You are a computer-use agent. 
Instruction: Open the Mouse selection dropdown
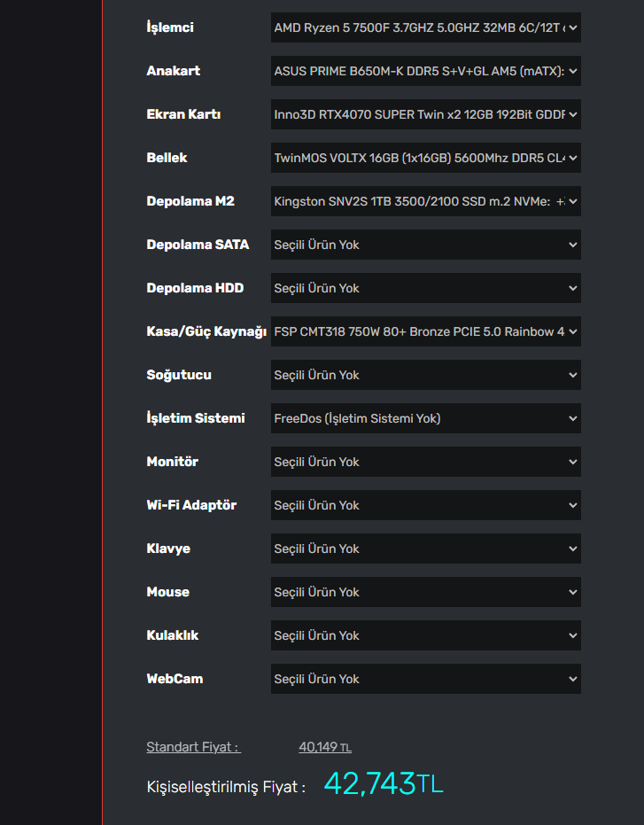pos(425,592)
